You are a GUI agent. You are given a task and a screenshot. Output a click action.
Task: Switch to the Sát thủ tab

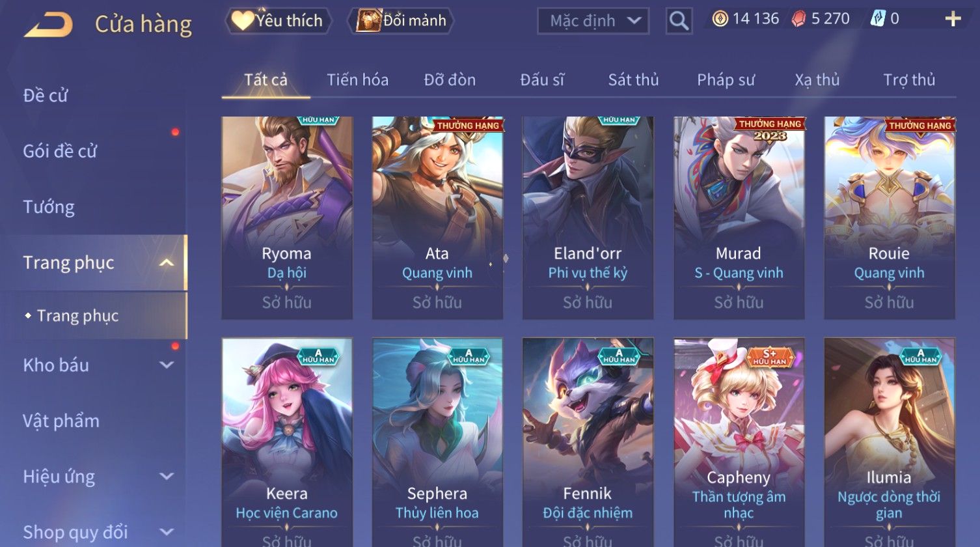click(633, 80)
